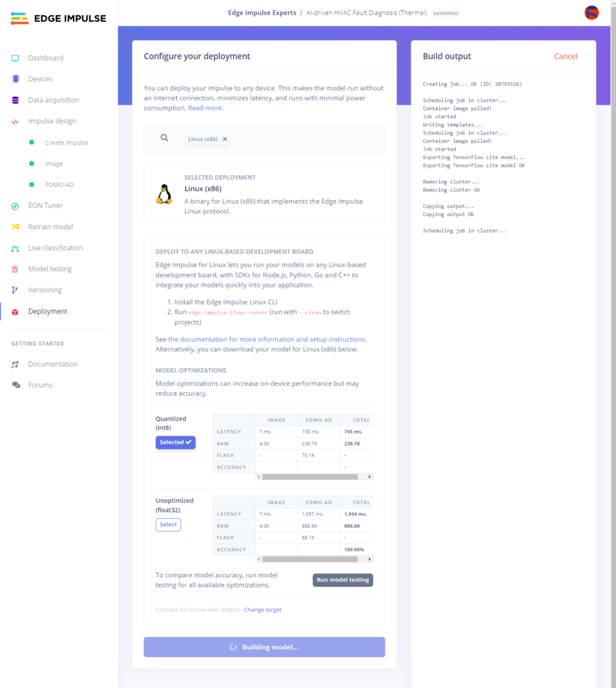Visit the Forums link

(x=40, y=385)
